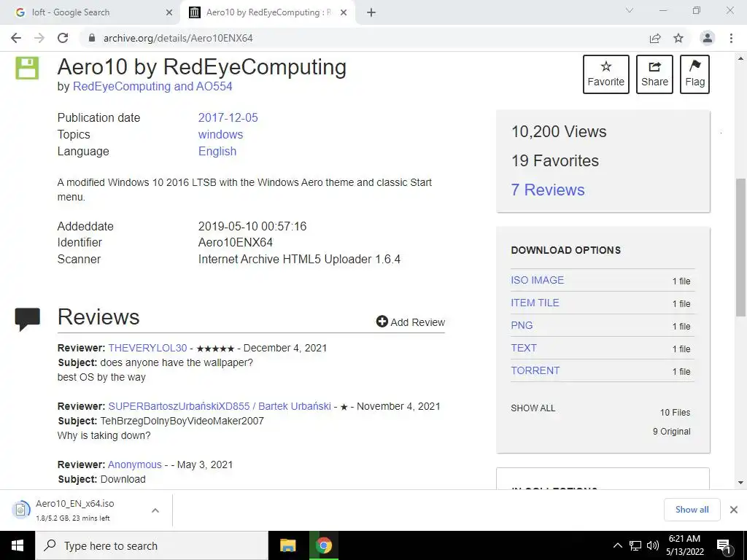Click the 10 Files count text
The image size is (747, 560).
(675, 413)
